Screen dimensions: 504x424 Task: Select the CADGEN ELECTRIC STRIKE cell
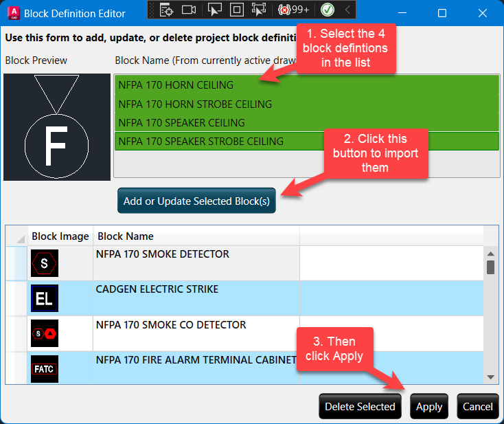pos(196,298)
